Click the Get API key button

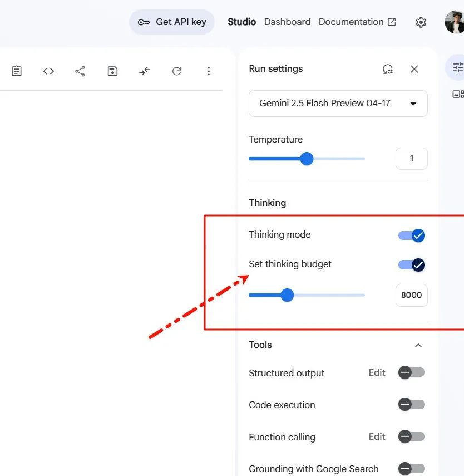(172, 22)
